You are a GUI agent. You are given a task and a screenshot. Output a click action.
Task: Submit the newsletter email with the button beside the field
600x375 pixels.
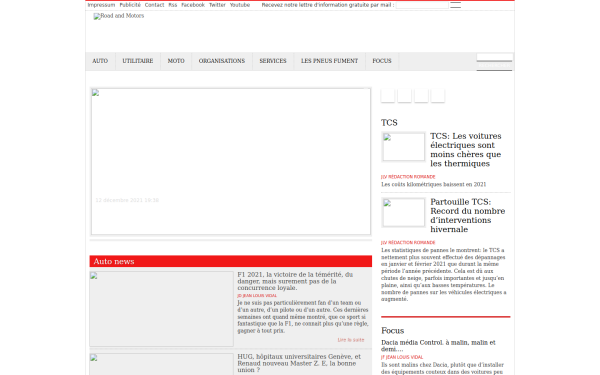click(455, 5)
